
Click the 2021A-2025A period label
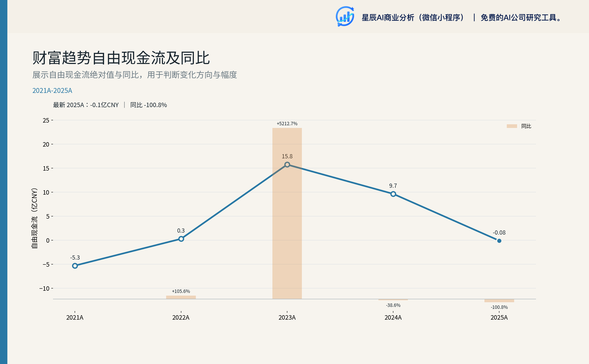(x=52, y=91)
